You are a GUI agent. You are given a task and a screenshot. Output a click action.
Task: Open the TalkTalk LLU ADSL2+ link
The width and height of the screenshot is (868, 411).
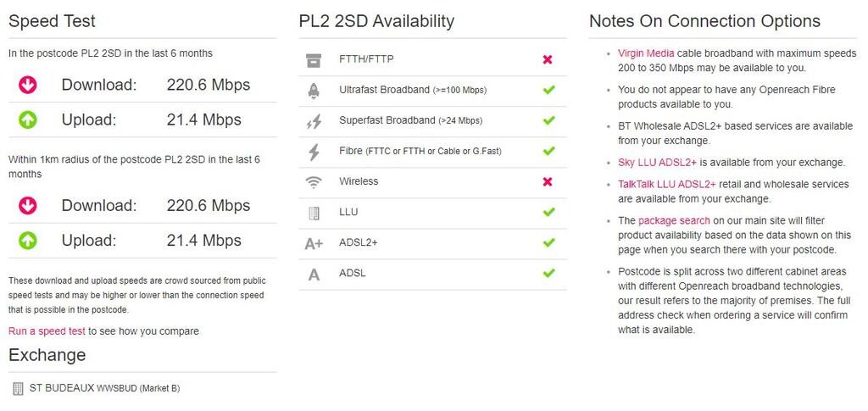[666, 184]
